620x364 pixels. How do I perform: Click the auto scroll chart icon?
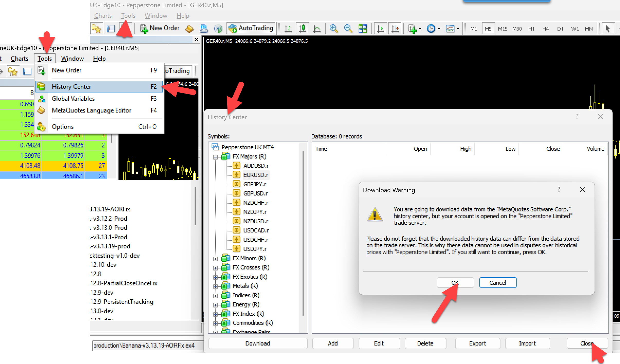click(x=381, y=28)
